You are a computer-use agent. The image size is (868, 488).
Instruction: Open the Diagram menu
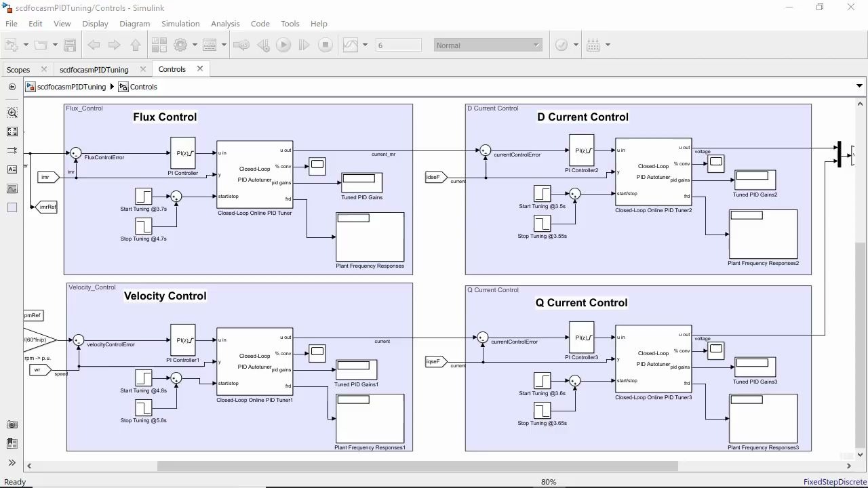click(x=134, y=23)
